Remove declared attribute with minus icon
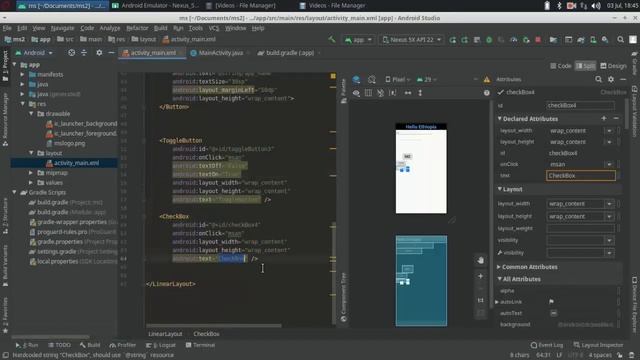The image size is (640, 360). point(616,118)
